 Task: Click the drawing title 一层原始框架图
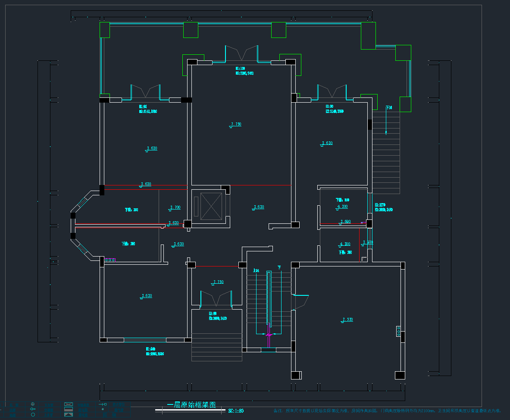coord(191,405)
